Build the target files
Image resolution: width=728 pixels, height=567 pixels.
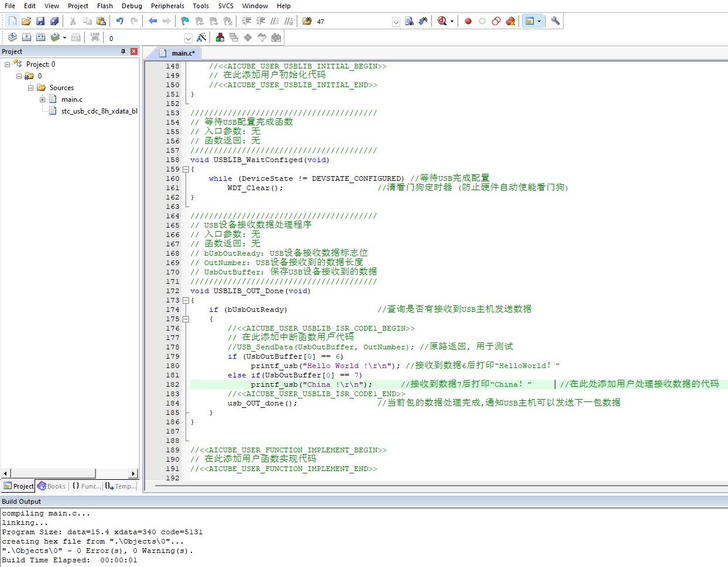click(26, 37)
